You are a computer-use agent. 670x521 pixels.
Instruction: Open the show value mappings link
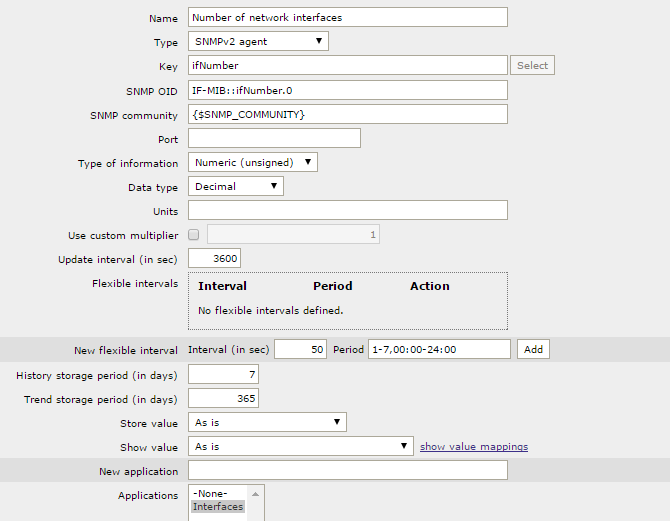pyautogui.click(x=474, y=446)
